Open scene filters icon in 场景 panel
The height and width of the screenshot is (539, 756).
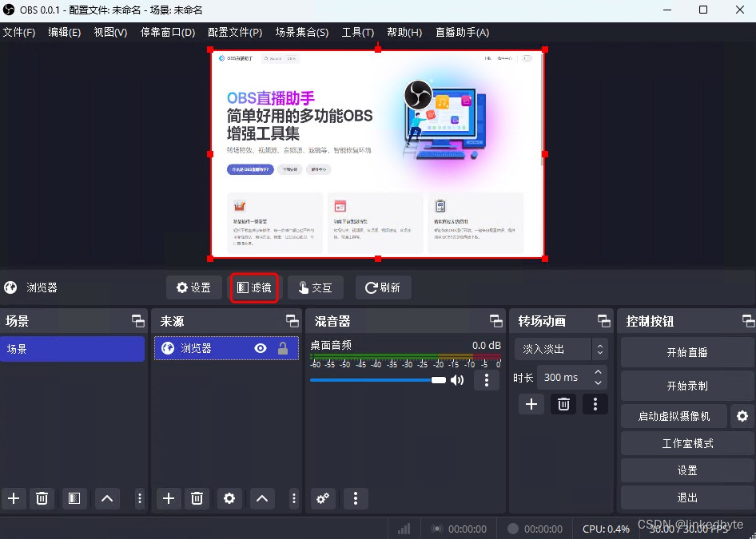pyautogui.click(x=74, y=498)
